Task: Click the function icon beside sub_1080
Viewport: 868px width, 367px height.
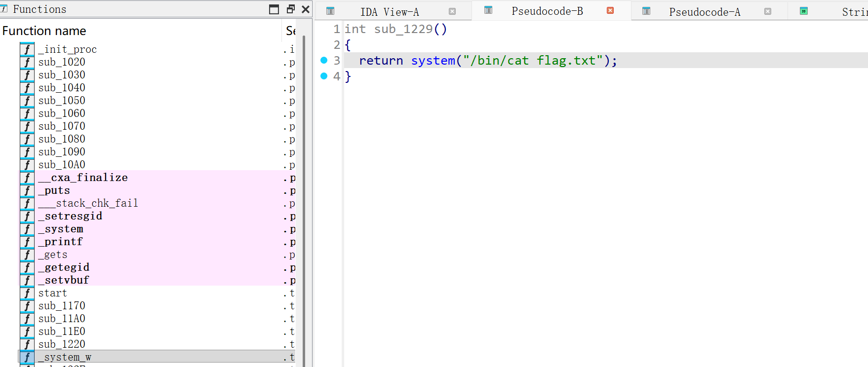Action: [x=27, y=139]
